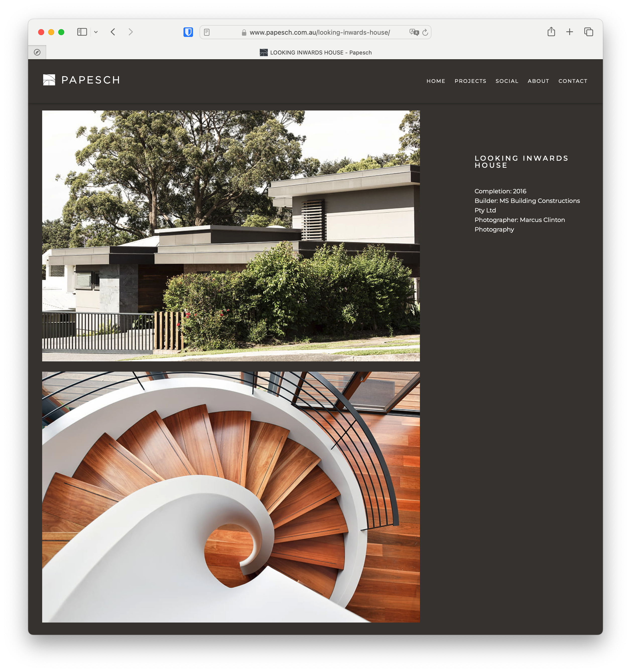Minimize the window with yellow button
The image size is (631, 672).
pos(51,32)
